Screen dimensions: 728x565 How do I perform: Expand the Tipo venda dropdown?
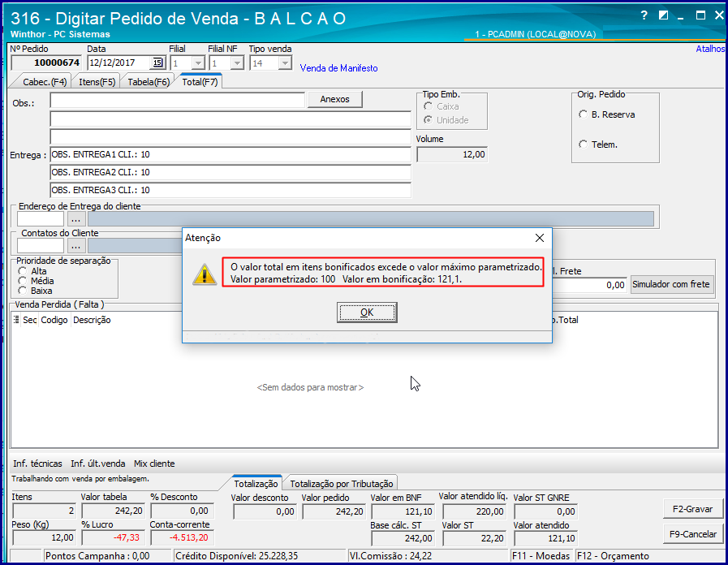click(x=285, y=63)
